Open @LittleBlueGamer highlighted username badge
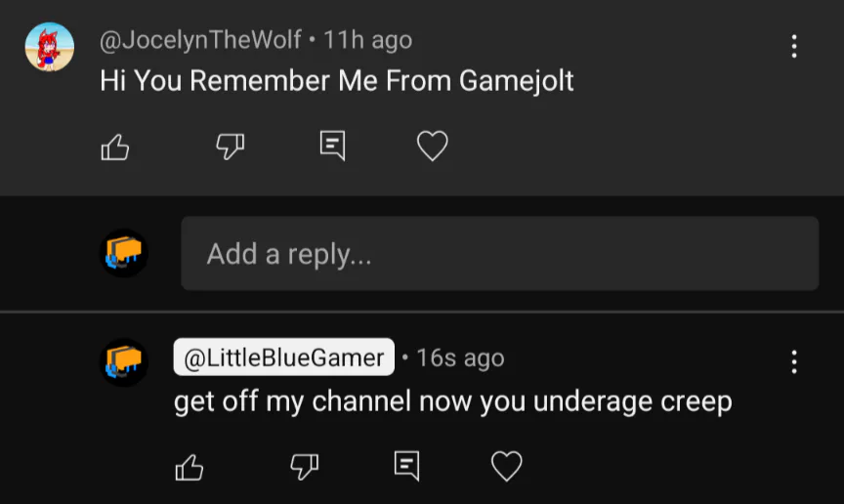This screenshot has height=504, width=844. coord(283,357)
